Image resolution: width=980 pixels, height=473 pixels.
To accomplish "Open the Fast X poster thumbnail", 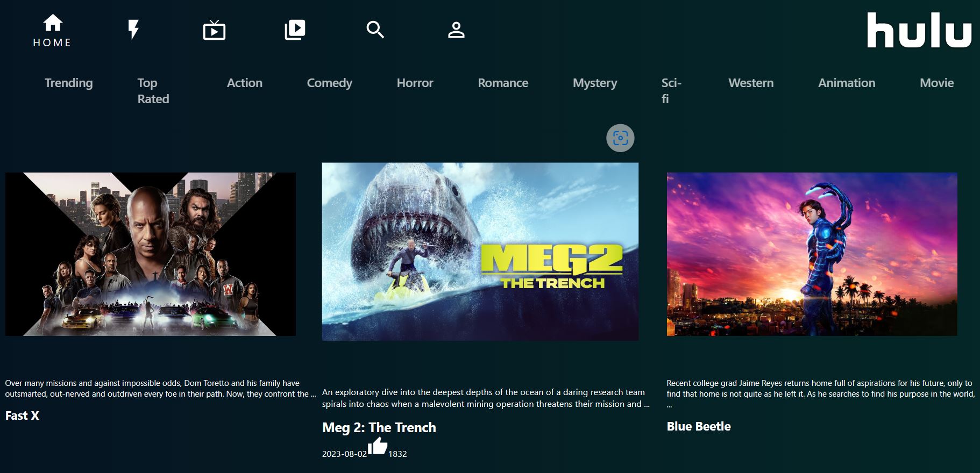I will (x=151, y=254).
